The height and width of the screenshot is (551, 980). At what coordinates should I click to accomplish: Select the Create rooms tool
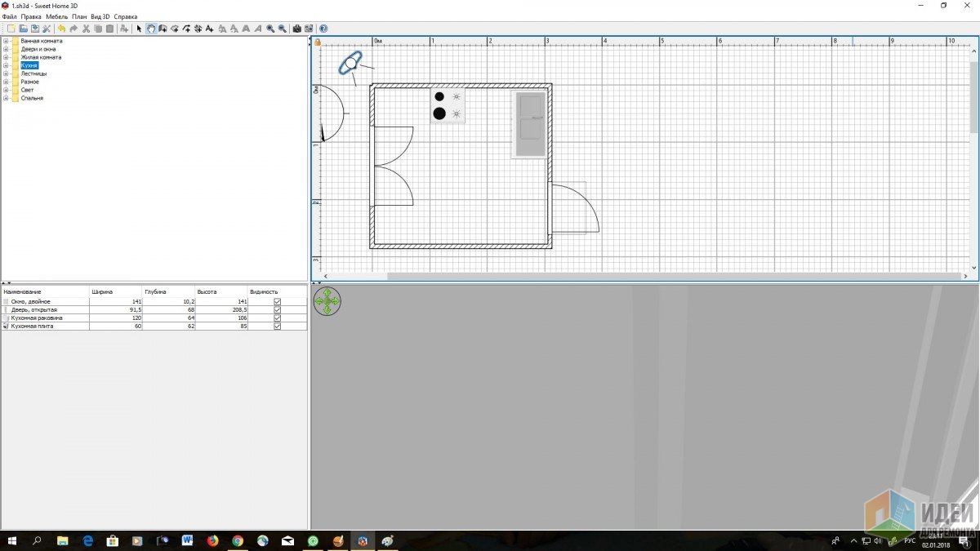[x=175, y=29]
